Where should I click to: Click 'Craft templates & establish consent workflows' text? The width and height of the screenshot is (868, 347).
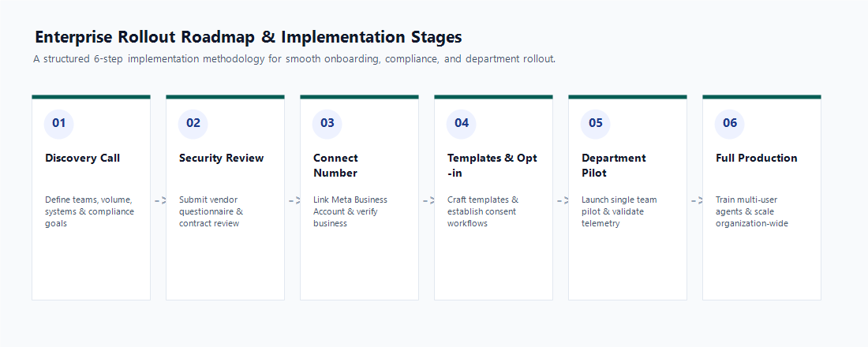[483, 211]
